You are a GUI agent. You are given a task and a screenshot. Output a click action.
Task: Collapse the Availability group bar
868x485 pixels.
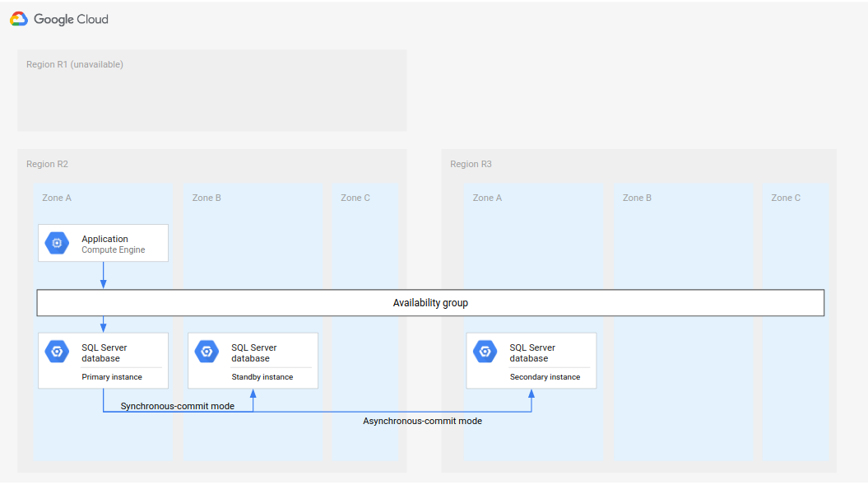[x=429, y=302]
